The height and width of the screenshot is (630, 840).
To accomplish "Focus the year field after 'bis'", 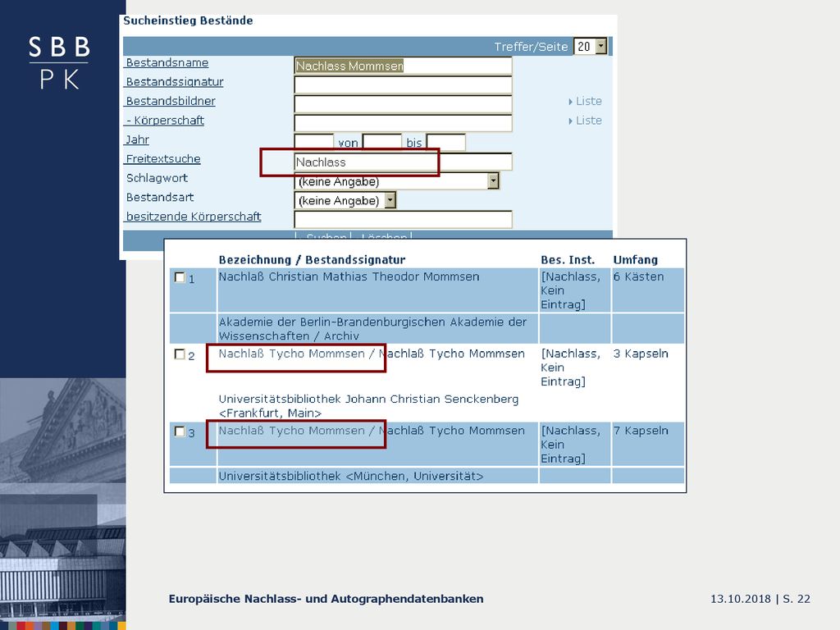I will tap(445, 143).
